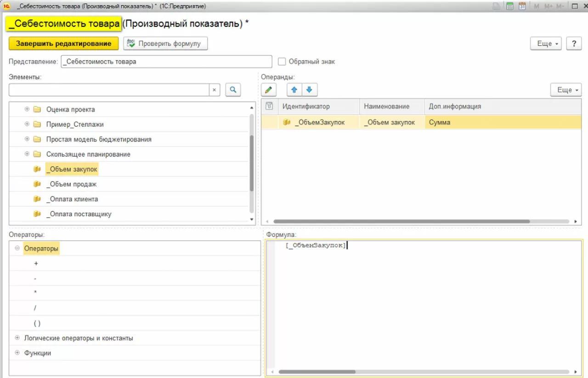Viewport: 588px width, 378px height.
Task: Toggle the Обратный знак checkbox
Action: pos(282,62)
